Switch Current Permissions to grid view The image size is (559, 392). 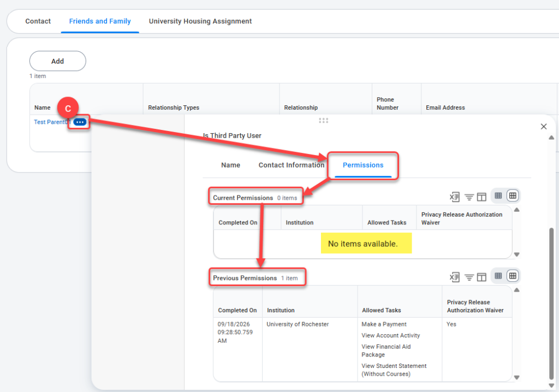(513, 195)
